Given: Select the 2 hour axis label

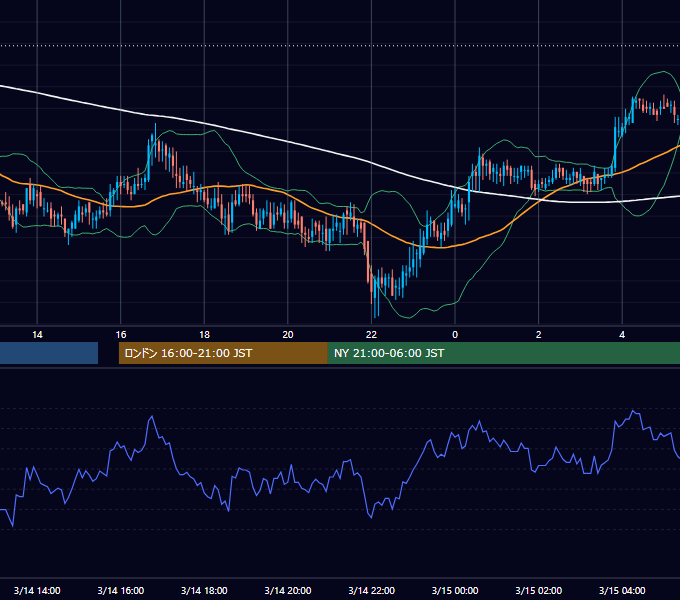Looking at the screenshot, I should pos(539,335).
